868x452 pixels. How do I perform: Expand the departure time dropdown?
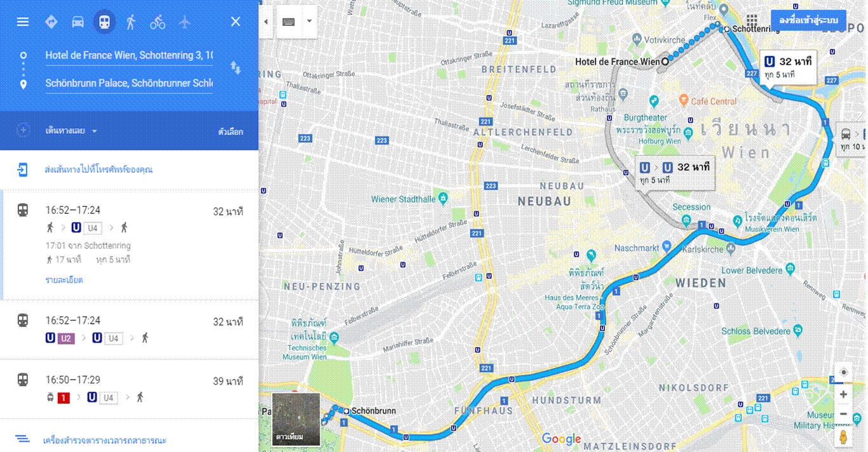(71, 131)
